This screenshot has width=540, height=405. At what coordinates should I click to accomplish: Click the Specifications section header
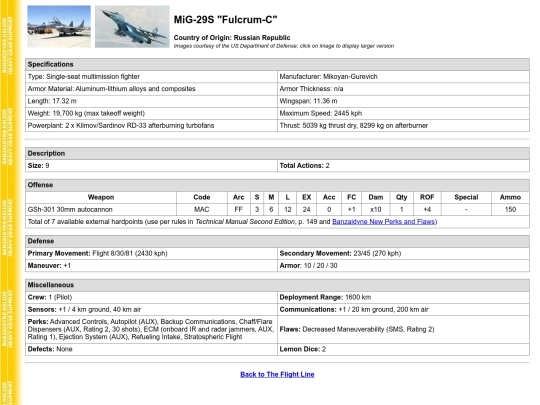pos(277,64)
